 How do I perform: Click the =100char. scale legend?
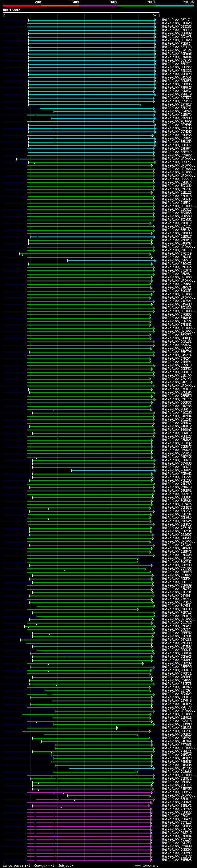[147, 865]
